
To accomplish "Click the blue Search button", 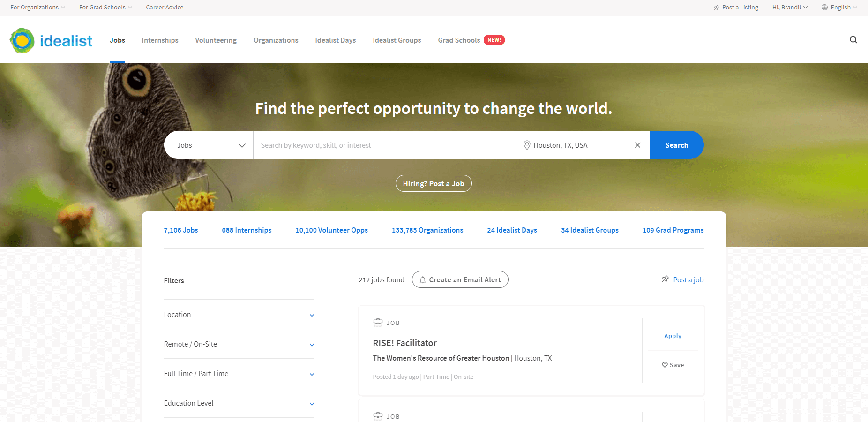I will coord(676,145).
